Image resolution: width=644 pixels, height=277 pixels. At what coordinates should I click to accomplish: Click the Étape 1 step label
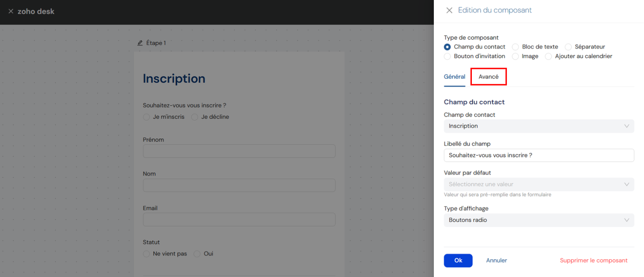(x=156, y=43)
